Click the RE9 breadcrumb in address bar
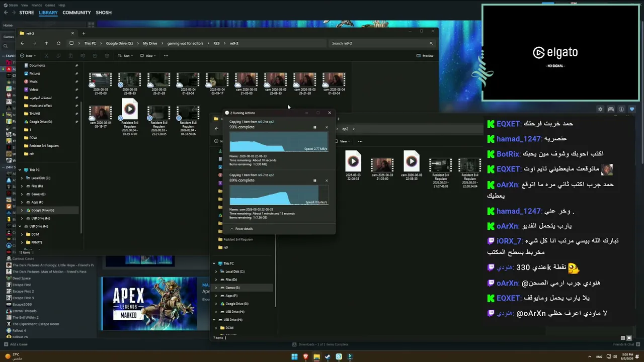 (216, 43)
